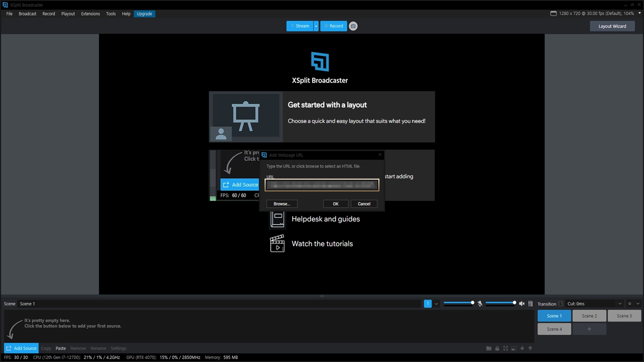
Task: Adjust the speaker volume slider
Action: pos(501,303)
